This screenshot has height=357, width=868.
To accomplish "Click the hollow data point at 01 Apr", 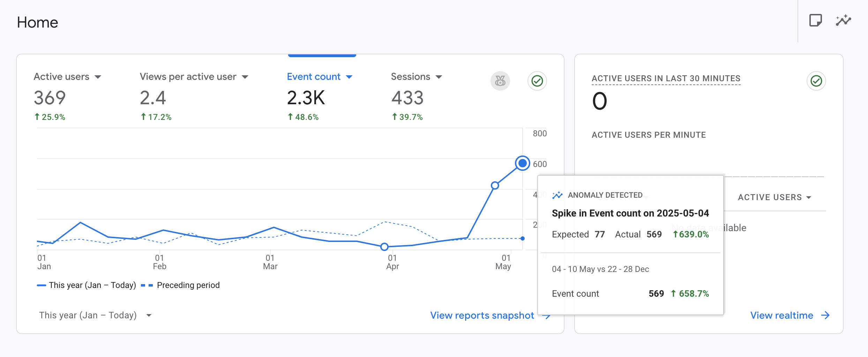I will click(384, 247).
